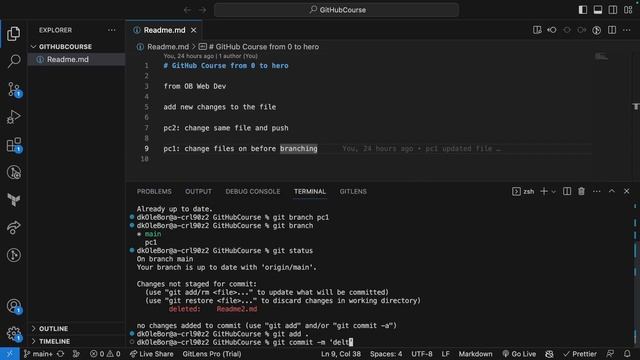Start Go Live server
This screenshot has width=640, height=360.
[x=519, y=354]
